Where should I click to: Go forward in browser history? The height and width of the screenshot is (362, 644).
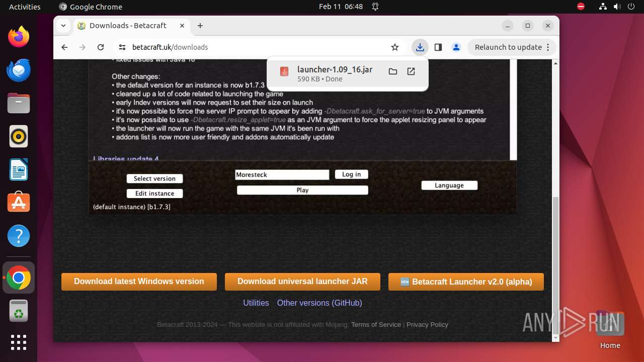(x=83, y=47)
